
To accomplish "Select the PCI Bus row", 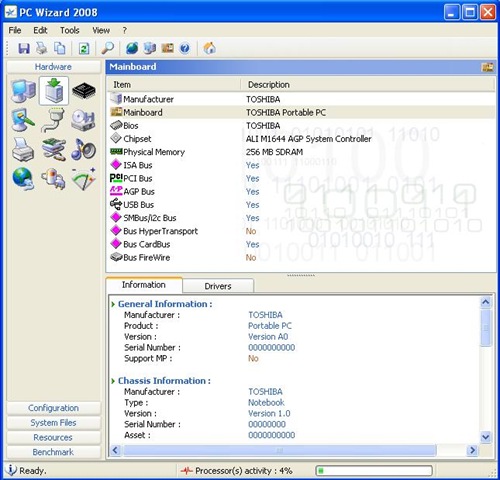I will (x=301, y=178).
